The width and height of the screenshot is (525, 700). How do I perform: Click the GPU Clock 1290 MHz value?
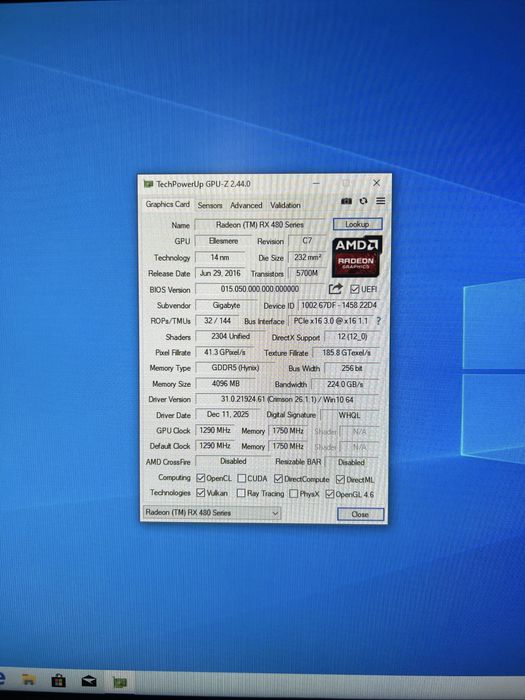215,430
